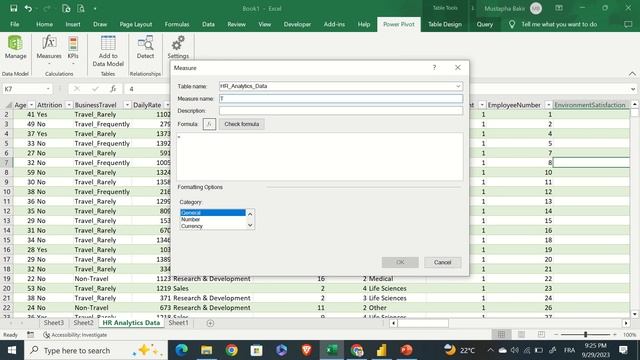640x360 pixels.
Task: Click the formula bar fx icon
Action: pos(113,89)
